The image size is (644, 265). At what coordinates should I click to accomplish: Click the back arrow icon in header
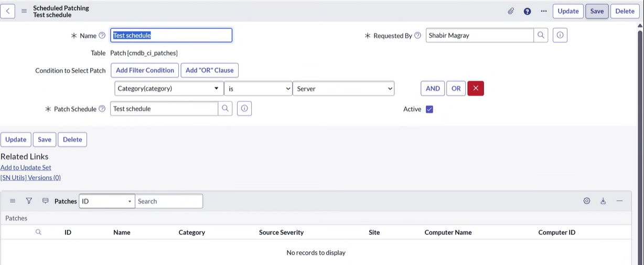coord(7,11)
